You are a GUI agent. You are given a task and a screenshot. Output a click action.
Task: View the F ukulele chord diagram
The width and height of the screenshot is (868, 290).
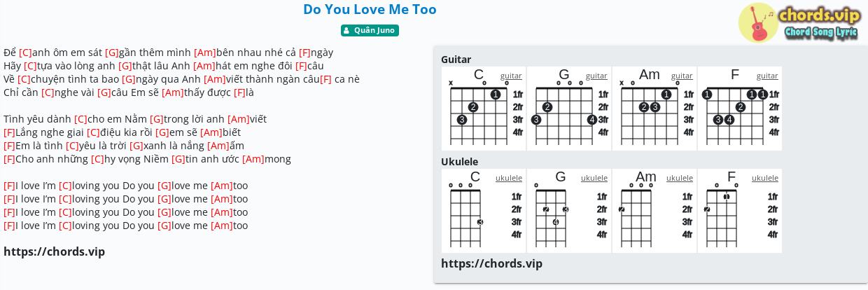740,211
